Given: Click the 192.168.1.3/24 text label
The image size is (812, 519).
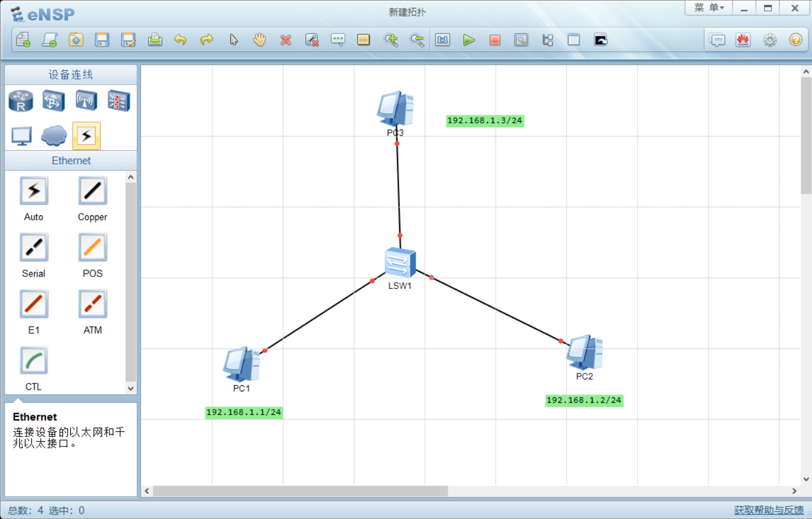Looking at the screenshot, I should pos(485,121).
